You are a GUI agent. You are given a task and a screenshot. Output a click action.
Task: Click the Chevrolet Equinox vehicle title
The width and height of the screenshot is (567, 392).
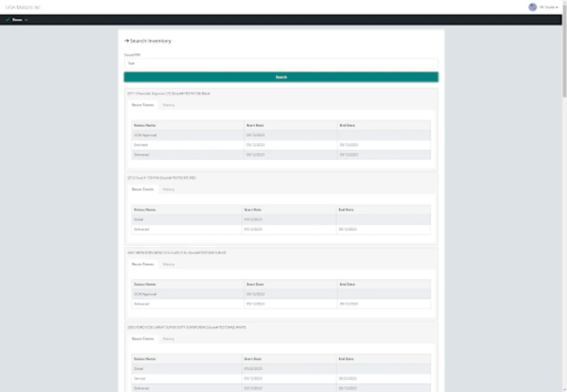(x=169, y=94)
